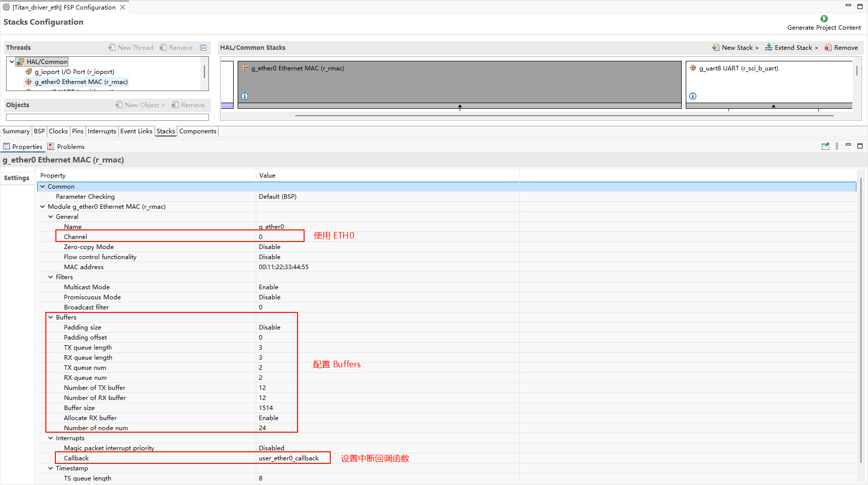868x485 pixels.
Task: Click the Extend Stack icon
Action: (x=769, y=47)
